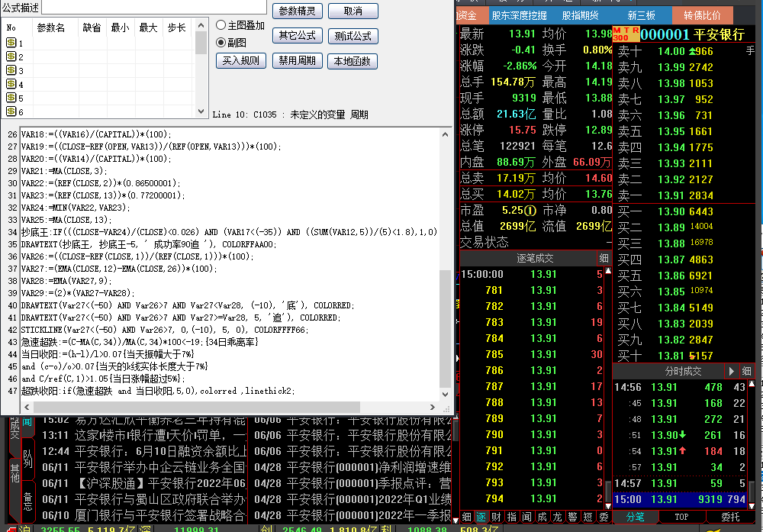Open the 06/10 厦门银行与平安银行 news headline
This screenshot has width=763, height=532.
coord(144,515)
